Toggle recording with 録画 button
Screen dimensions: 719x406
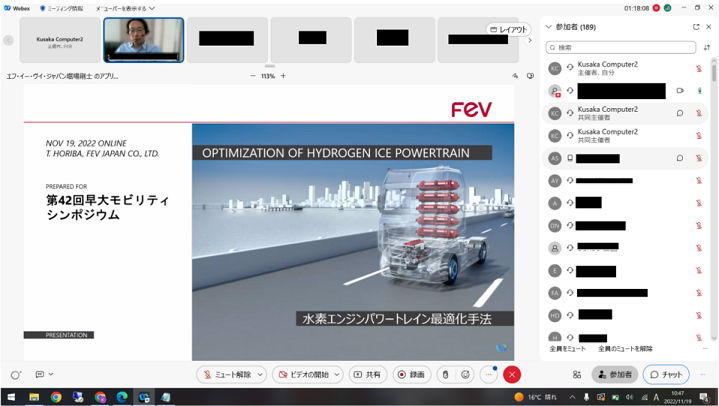[411, 375]
